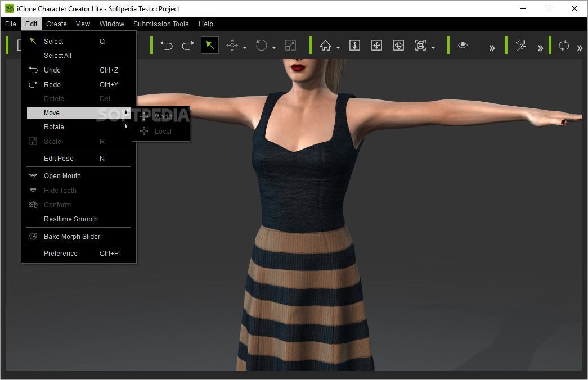This screenshot has height=380, width=588.
Task: Open dropdown arrow beside Home view icon
Action: tap(338, 48)
